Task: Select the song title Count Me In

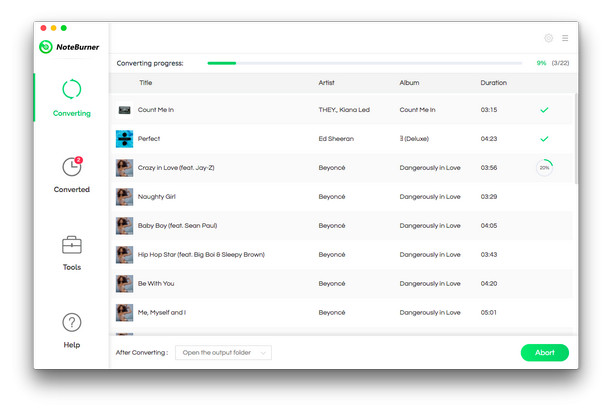Action: tap(156, 110)
